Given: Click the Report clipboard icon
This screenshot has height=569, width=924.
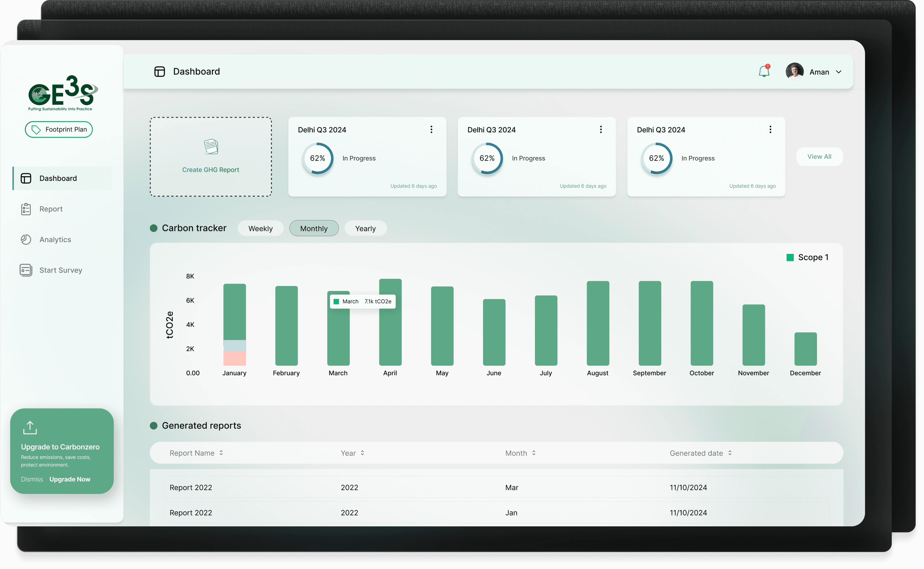Looking at the screenshot, I should point(26,209).
